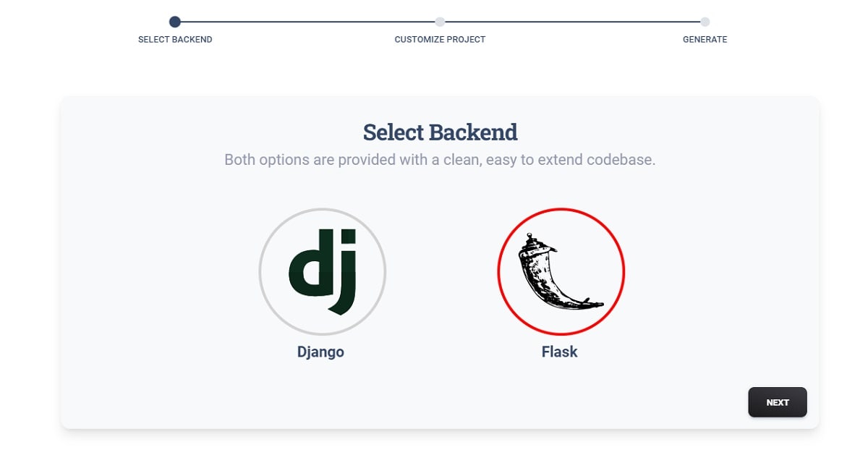Click the Select Backend page heading
Image resolution: width=868 pixels, height=463 pixels.
439,132
